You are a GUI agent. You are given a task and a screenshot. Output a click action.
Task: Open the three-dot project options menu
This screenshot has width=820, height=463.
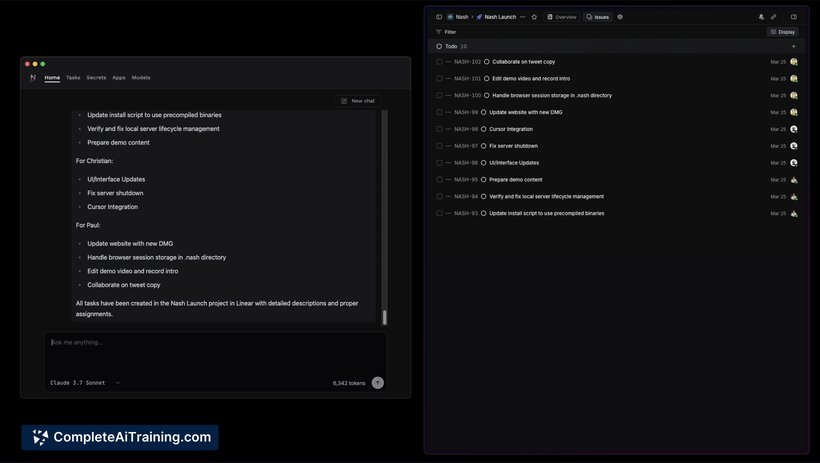point(522,17)
